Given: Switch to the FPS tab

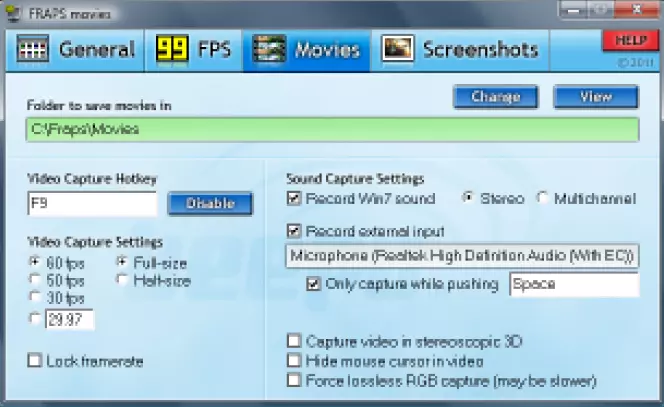Looking at the screenshot, I should (x=194, y=50).
